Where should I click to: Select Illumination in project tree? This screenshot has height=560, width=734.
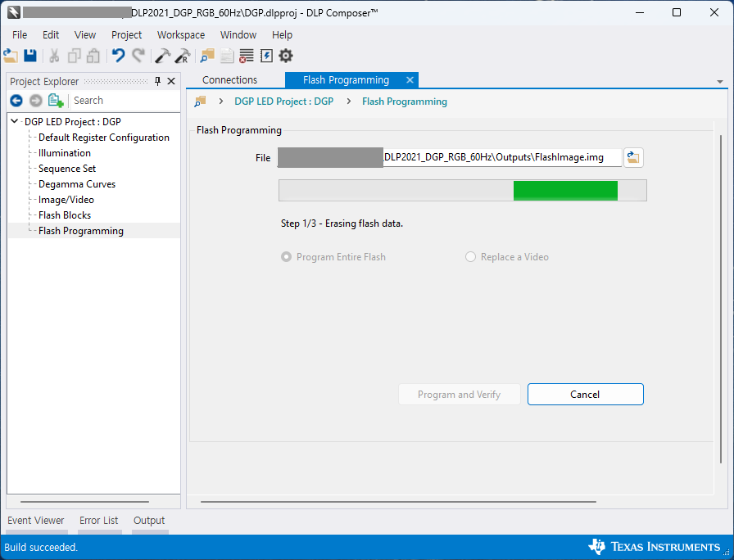[65, 153]
